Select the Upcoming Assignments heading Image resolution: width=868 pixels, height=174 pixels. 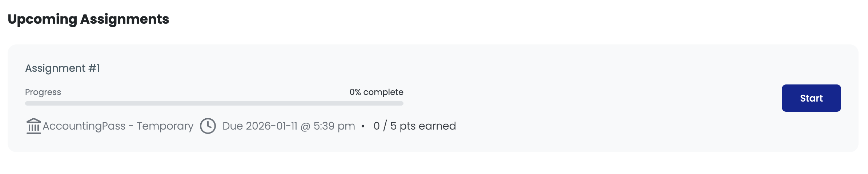88,19
